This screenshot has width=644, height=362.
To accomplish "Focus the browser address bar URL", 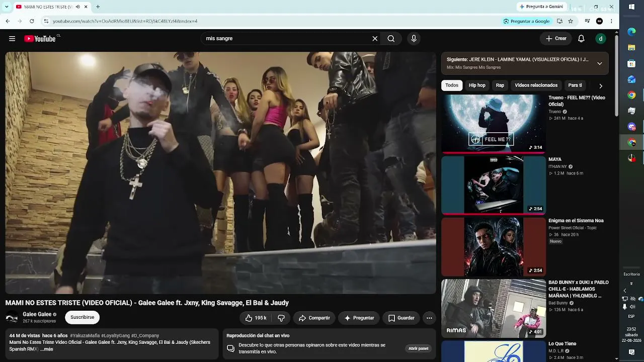I will (x=125, y=21).
